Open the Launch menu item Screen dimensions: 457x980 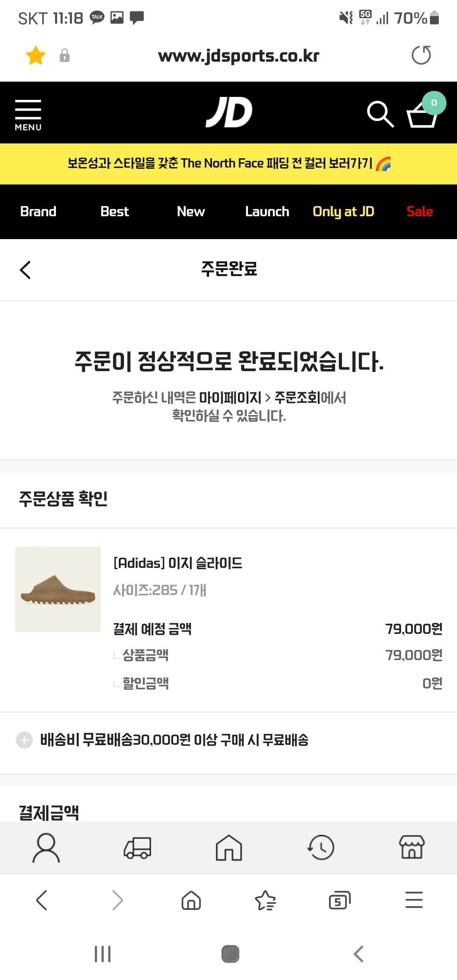point(267,212)
